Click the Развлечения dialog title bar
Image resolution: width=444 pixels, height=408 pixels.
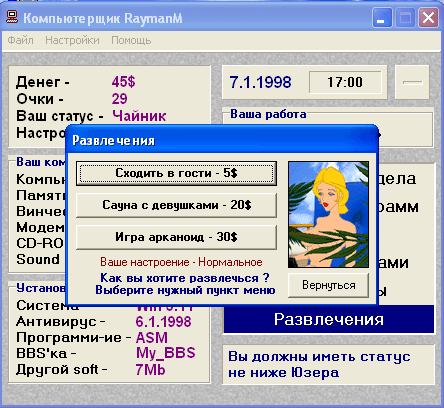(x=222, y=140)
